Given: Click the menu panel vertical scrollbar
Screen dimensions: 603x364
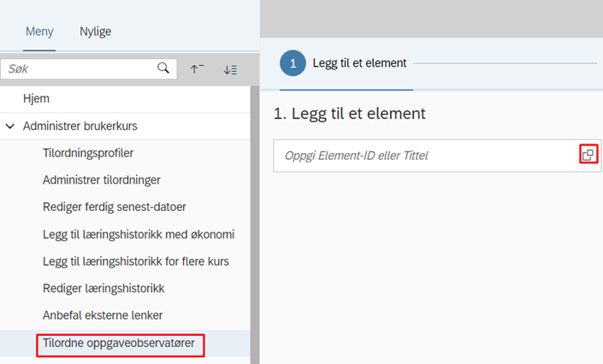Looking at the screenshot, I should click(x=255, y=225).
